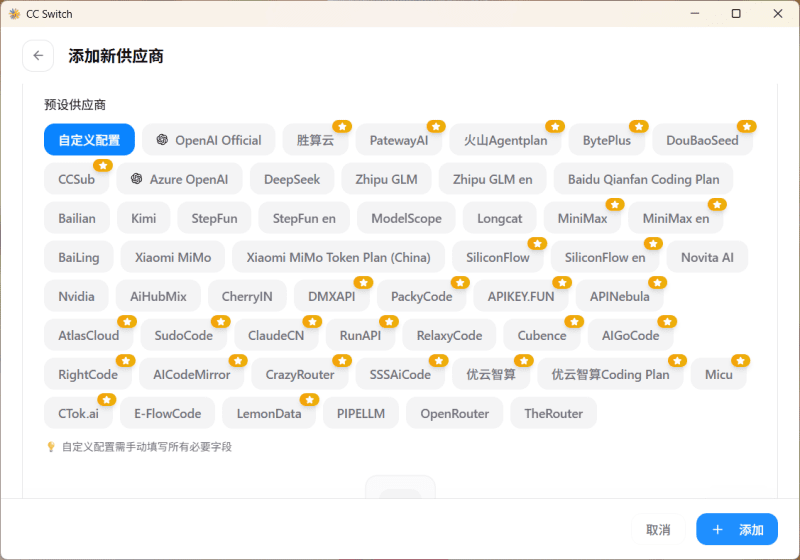Select the BytePlus preset
Viewport: 800px width, 560px height.
click(607, 140)
